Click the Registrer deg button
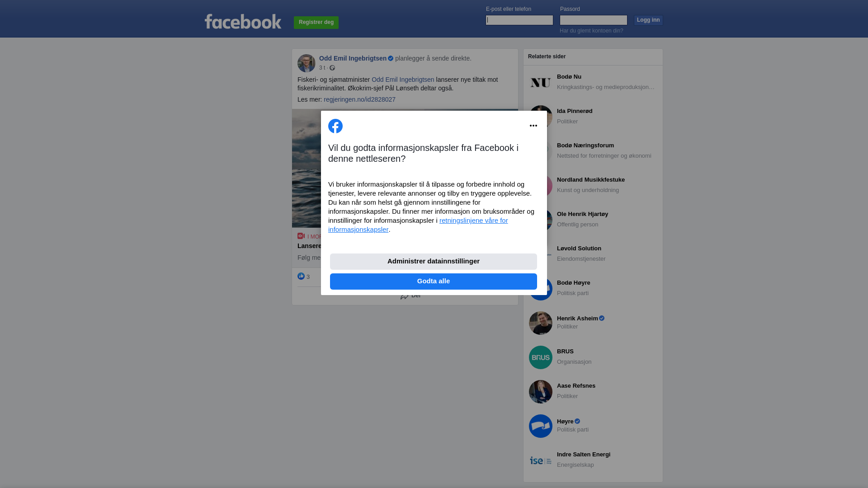Screen dimensions: 868x488 click(x=316, y=23)
